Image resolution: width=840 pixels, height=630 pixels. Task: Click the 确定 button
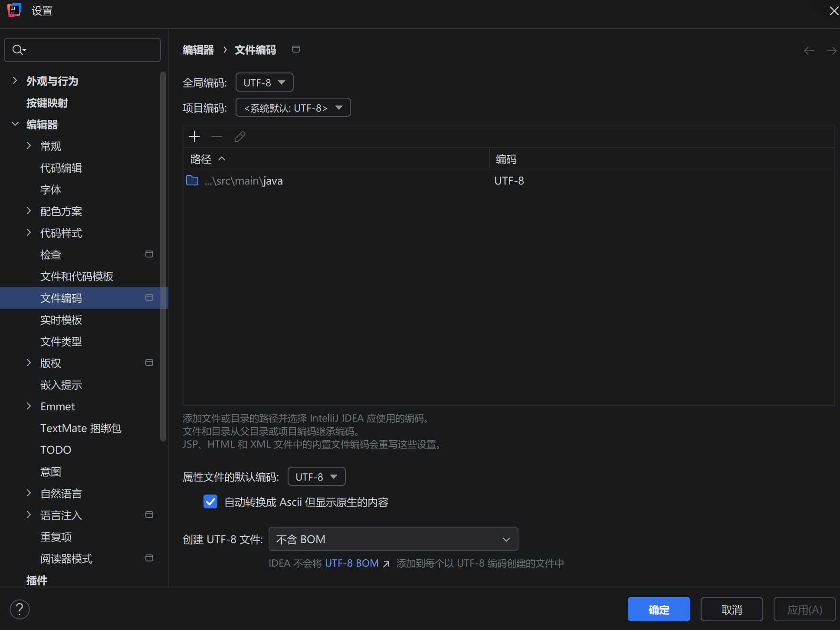(659, 610)
